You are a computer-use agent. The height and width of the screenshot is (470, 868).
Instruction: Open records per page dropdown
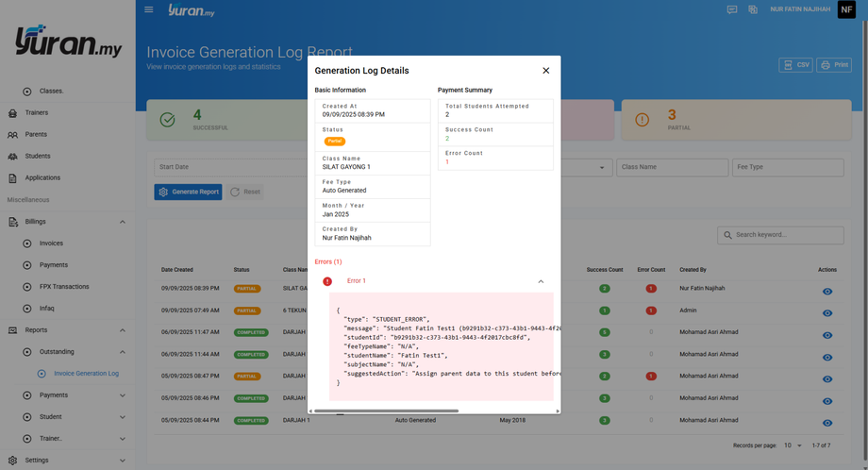point(793,445)
